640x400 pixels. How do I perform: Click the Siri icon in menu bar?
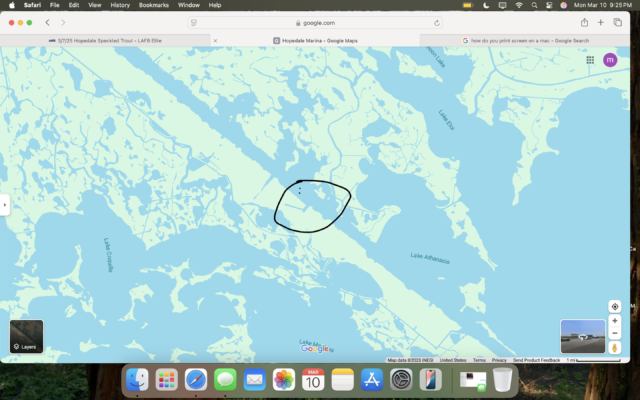click(x=564, y=5)
